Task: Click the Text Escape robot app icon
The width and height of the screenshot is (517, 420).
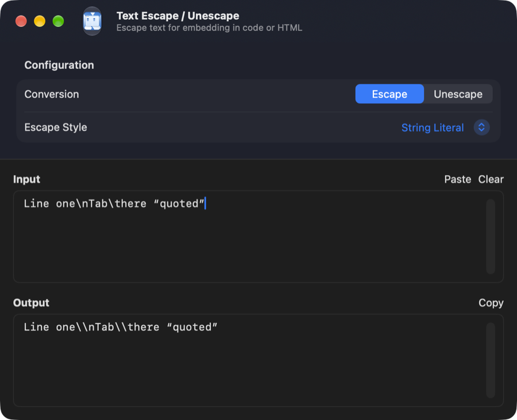Action: [x=92, y=21]
